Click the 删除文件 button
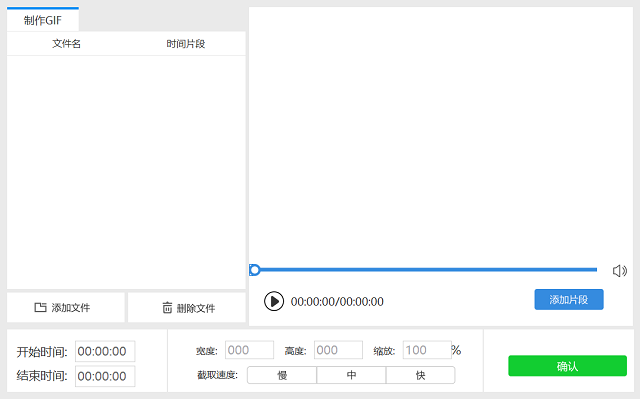640x399 pixels. pyautogui.click(x=187, y=307)
